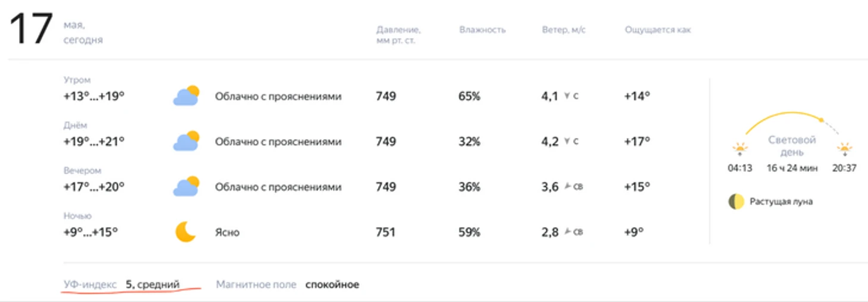This screenshot has width=868, height=302.
Task: Click the evening partly cloudy weather icon
Action: (185, 187)
